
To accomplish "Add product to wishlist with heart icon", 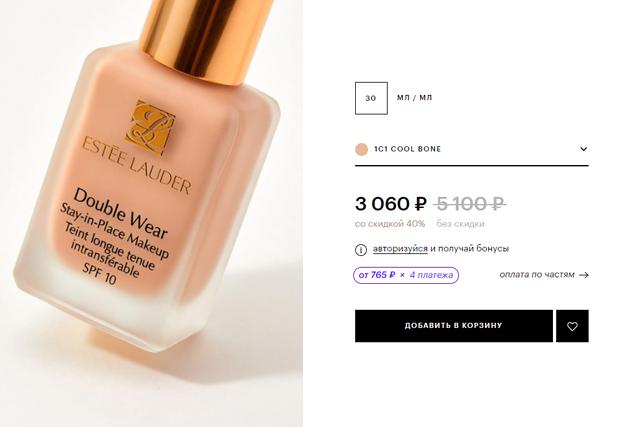I will 572,326.
